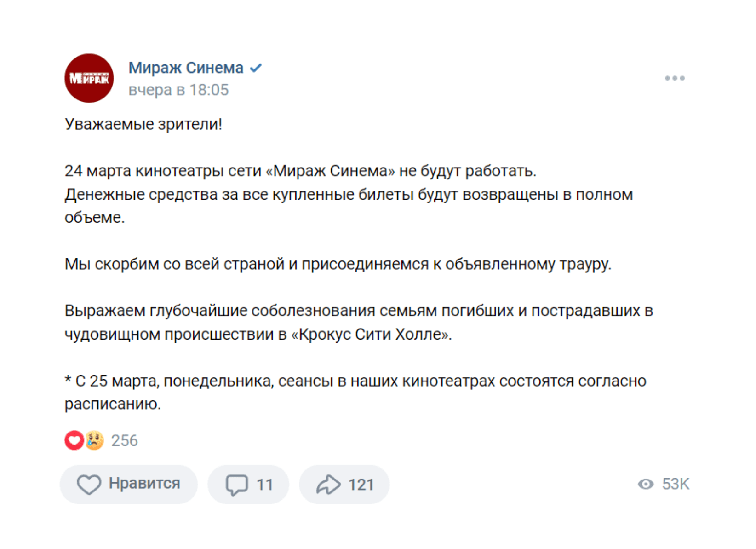Click the 53K views counter
This screenshot has width=756, height=549.
(x=676, y=484)
